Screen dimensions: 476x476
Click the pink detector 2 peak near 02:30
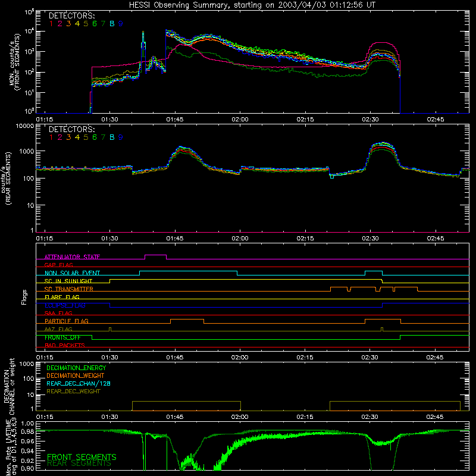pos(383,43)
